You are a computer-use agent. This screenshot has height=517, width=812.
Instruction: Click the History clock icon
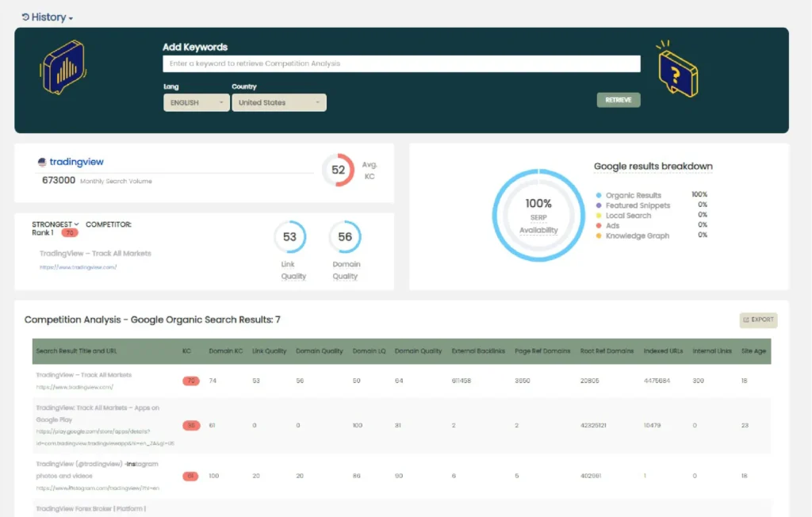pyautogui.click(x=25, y=17)
